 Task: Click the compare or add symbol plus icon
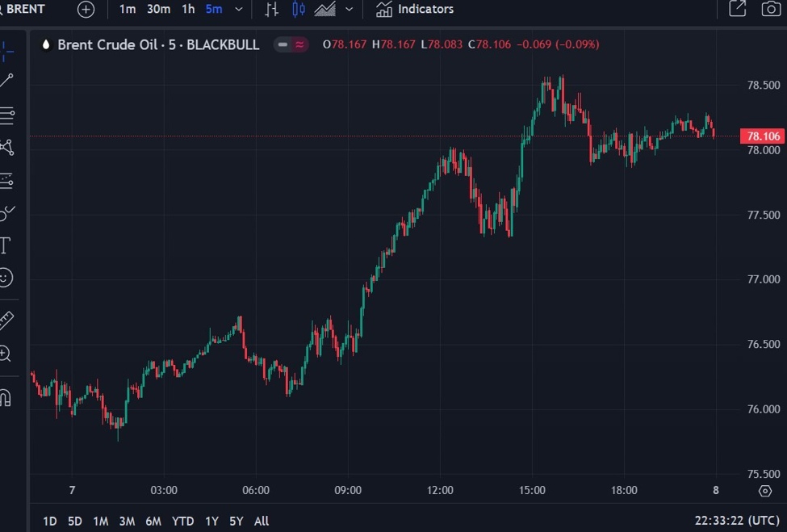(x=86, y=10)
